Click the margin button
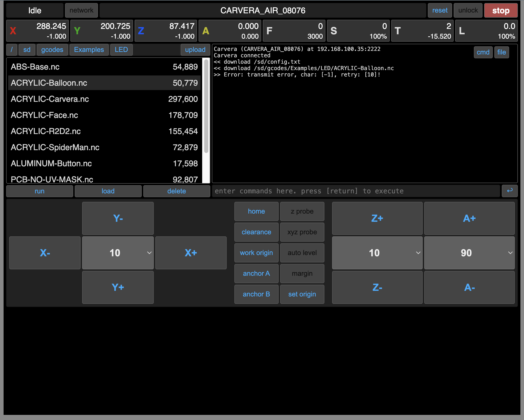The image size is (524, 420). [302, 273]
